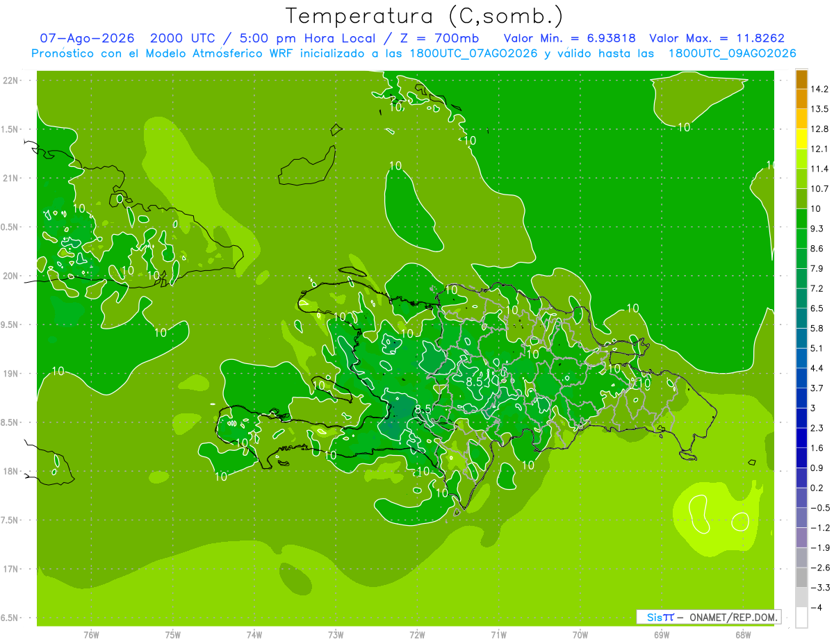The image size is (834, 644).
Task: Select the date text '07-Ago-2026'
Action: point(87,38)
